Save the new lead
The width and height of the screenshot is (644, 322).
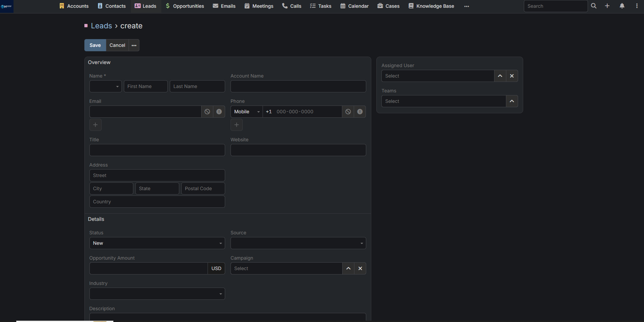tap(95, 45)
